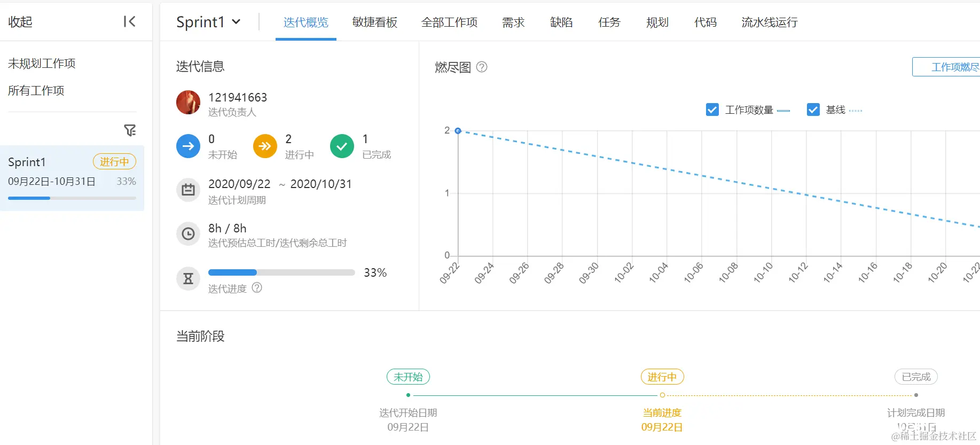Click the 计划完成日期 label

pyautogui.click(x=916, y=412)
